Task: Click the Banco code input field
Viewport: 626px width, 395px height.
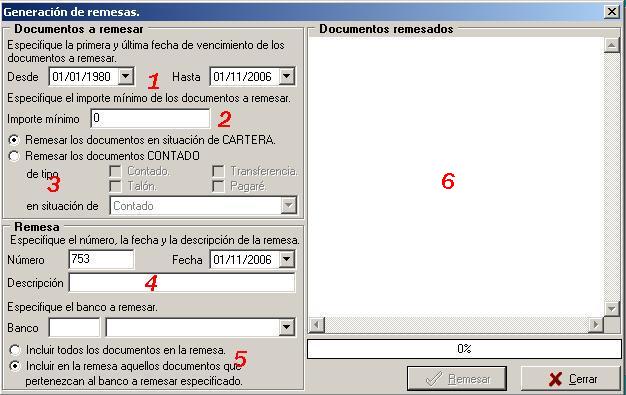Action: (74, 328)
